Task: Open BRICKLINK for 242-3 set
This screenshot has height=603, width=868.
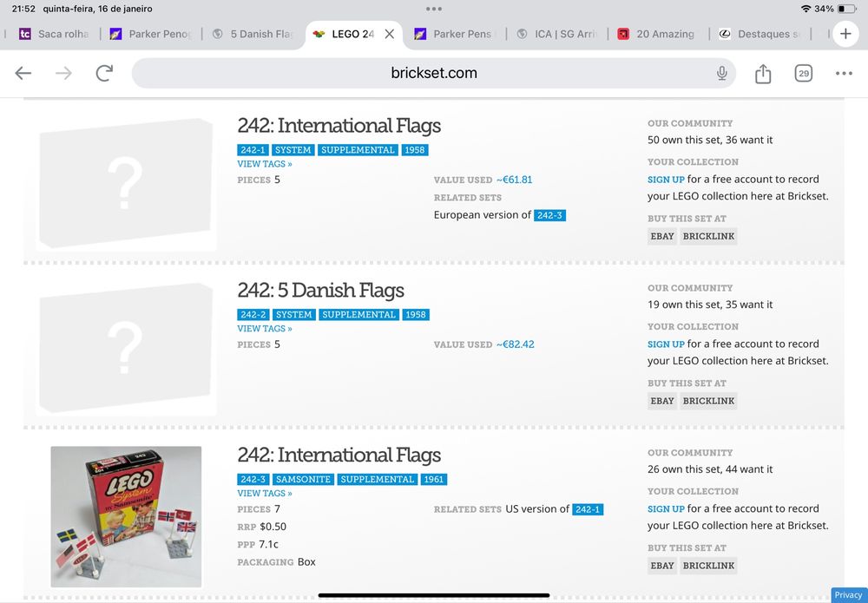Action: (708, 566)
